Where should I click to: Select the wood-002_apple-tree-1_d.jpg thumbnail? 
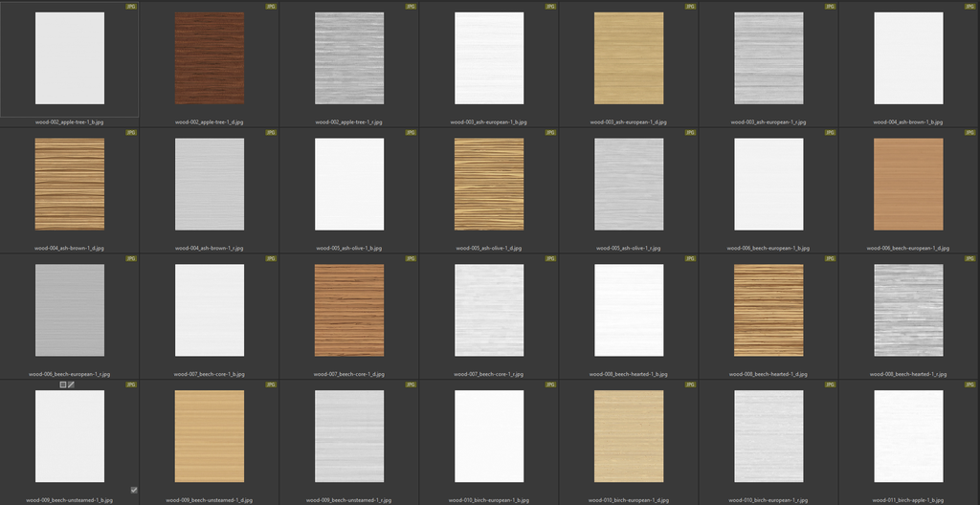point(210,58)
